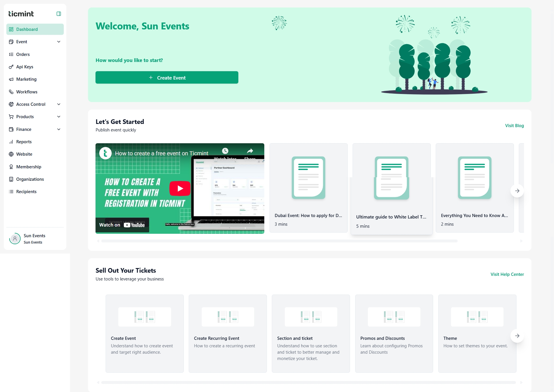The height and width of the screenshot is (392, 554).
Task: Collapse the sidebar with panel toggle icon
Action: 59,14
